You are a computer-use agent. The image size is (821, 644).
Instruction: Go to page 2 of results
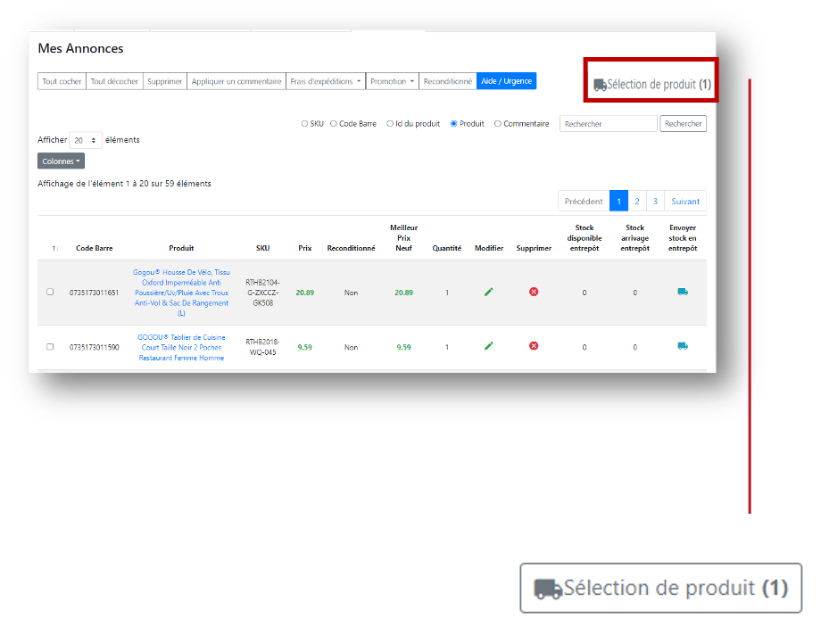click(x=637, y=201)
